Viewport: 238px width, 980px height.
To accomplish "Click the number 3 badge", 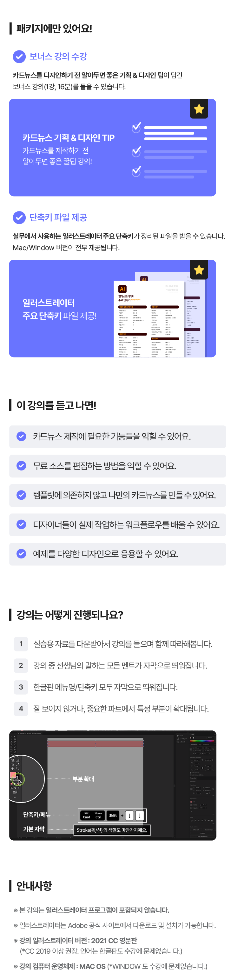I will (x=21, y=687).
